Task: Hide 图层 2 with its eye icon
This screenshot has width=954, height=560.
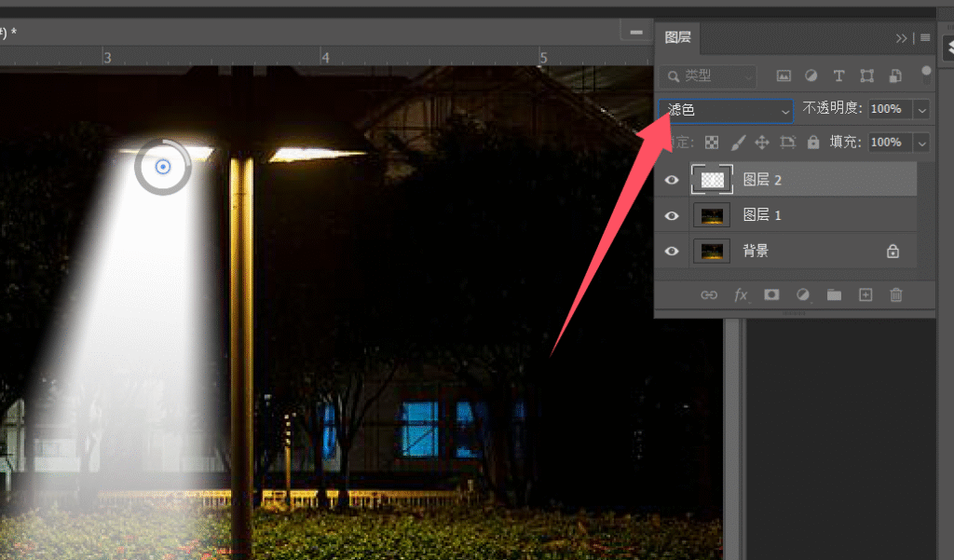Action: (x=672, y=180)
